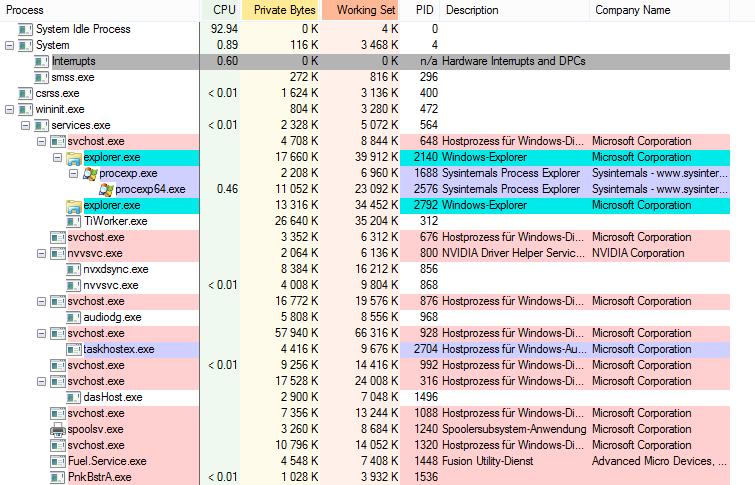The height and width of the screenshot is (485, 755).
Task: Click the Spoolersubsystem-Anwendung description
Action: [x=514, y=430]
